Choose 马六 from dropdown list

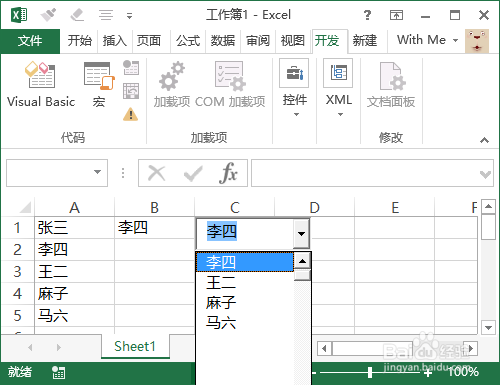(x=245, y=323)
